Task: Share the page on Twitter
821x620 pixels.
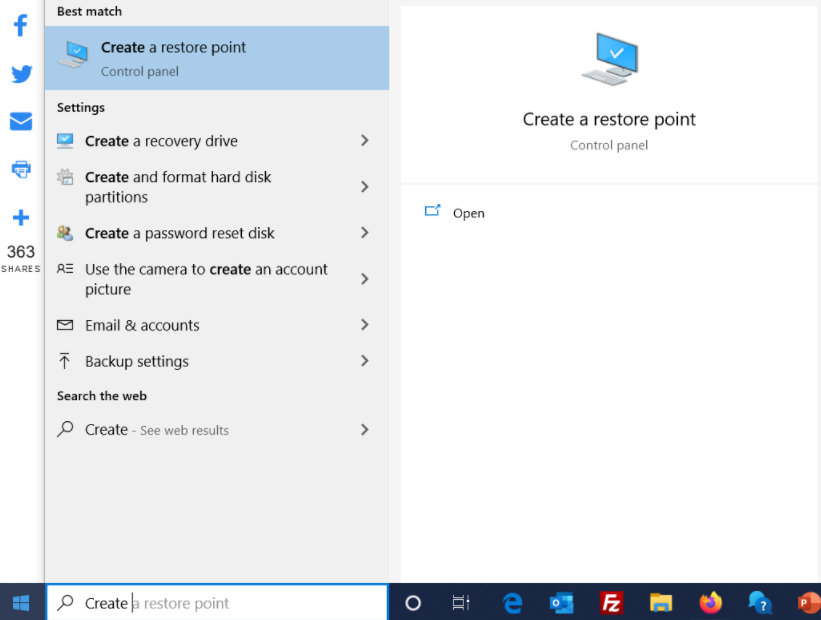Action: click(x=20, y=73)
